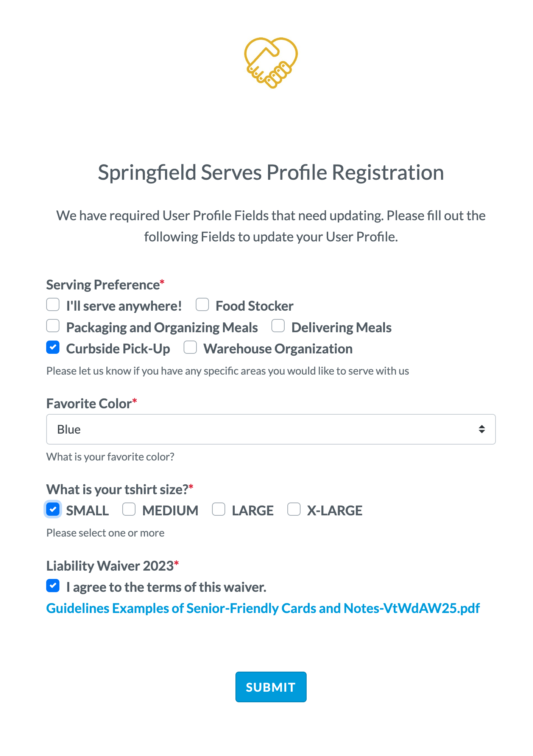Click the Springfield Serves Profile Registration heading
The width and height of the screenshot is (533, 756).
[271, 173]
